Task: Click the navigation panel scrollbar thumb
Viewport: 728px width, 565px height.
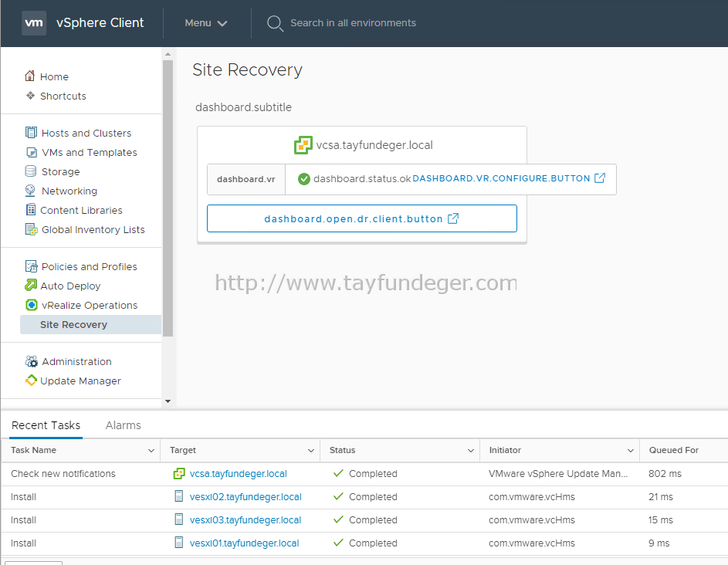Action: click(x=168, y=198)
